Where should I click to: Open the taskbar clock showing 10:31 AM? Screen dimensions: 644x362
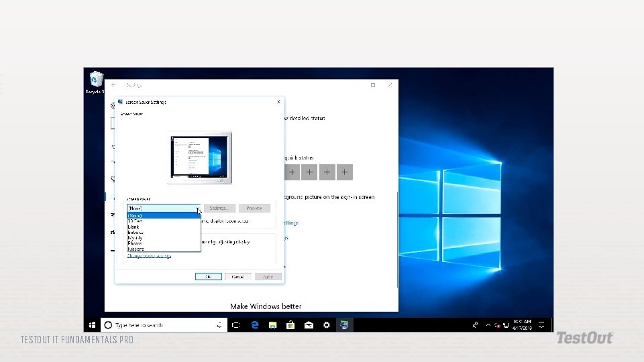tap(522, 325)
